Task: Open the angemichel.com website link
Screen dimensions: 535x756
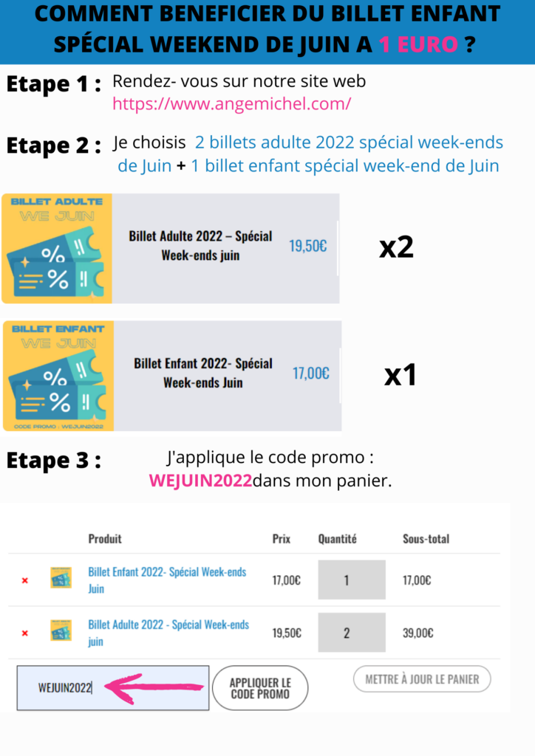Action: (x=231, y=103)
